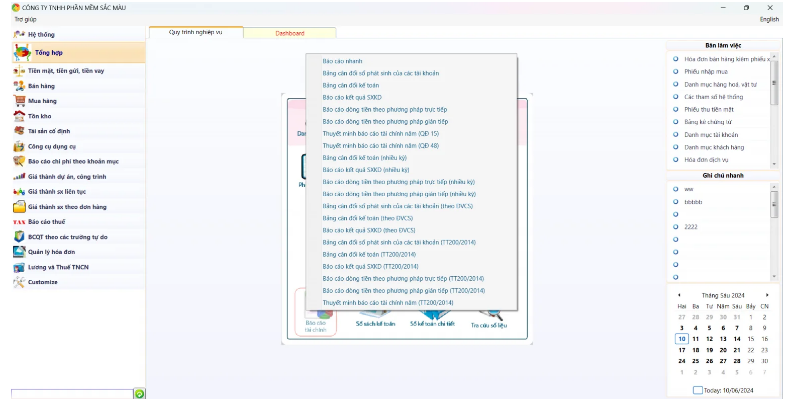Open the Báo cáo thuế TAX icon
Viewport: 801px width, 417px height.
click(19, 222)
